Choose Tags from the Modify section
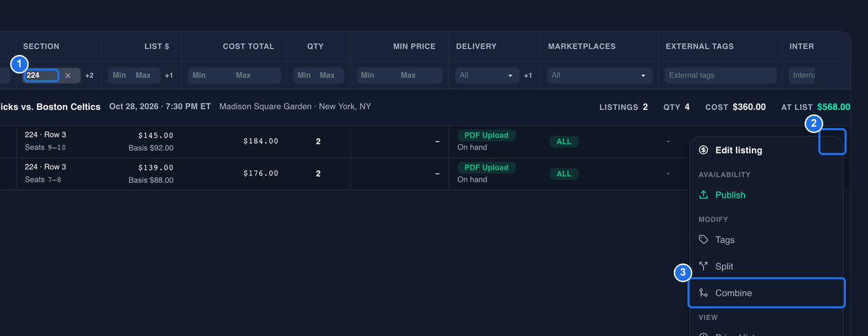Screen dimensions: 868x336 click(x=766, y=240)
